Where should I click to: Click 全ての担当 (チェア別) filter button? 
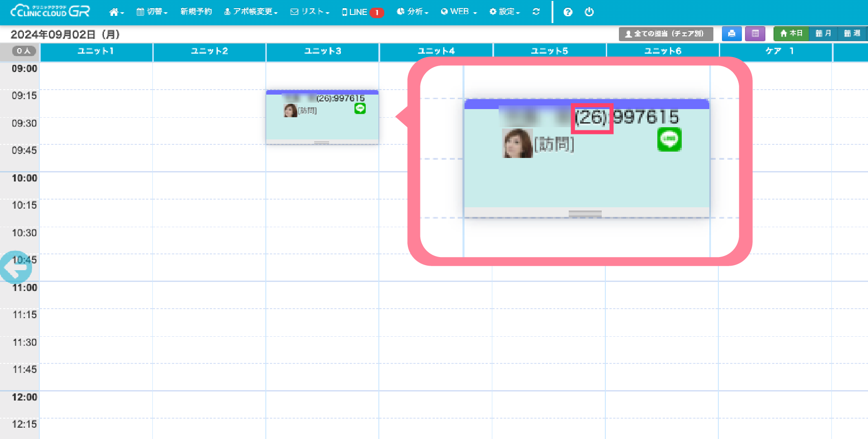pos(665,33)
